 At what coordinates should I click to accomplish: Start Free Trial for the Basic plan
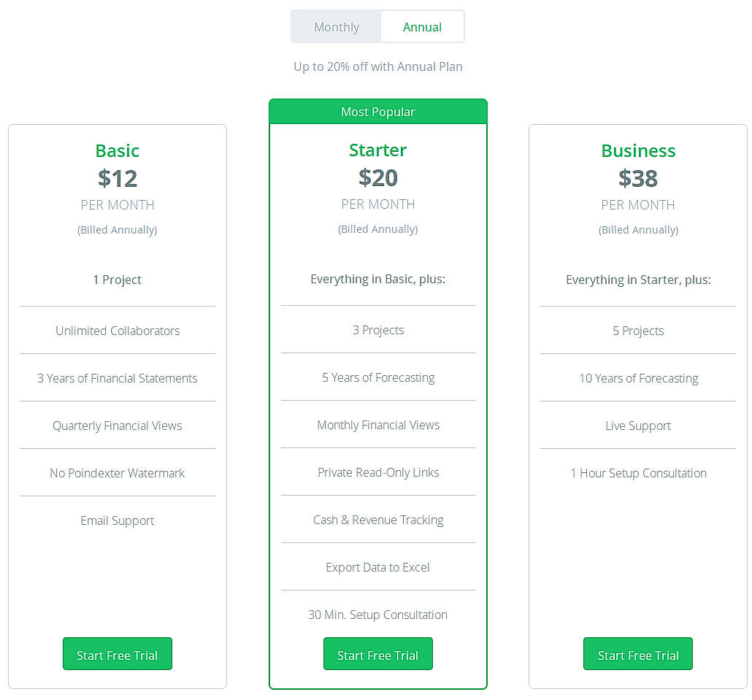tap(117, 653)
